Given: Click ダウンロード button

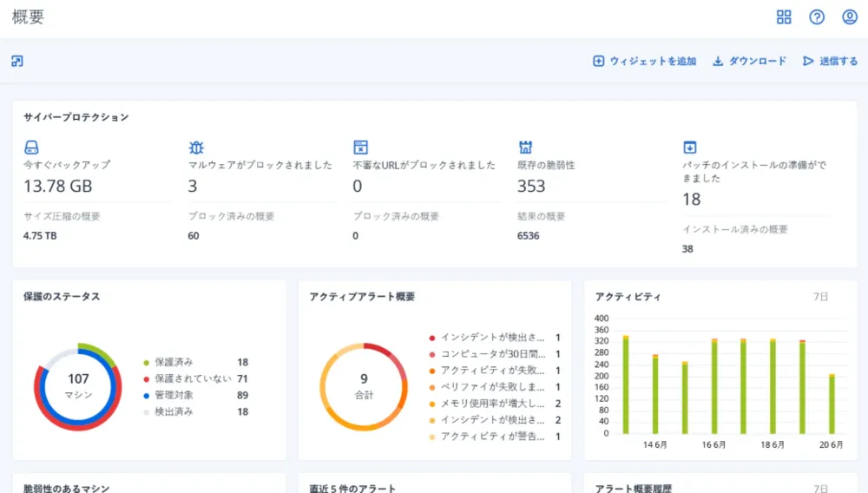Looking at the screenshot, I should [750, 61].
